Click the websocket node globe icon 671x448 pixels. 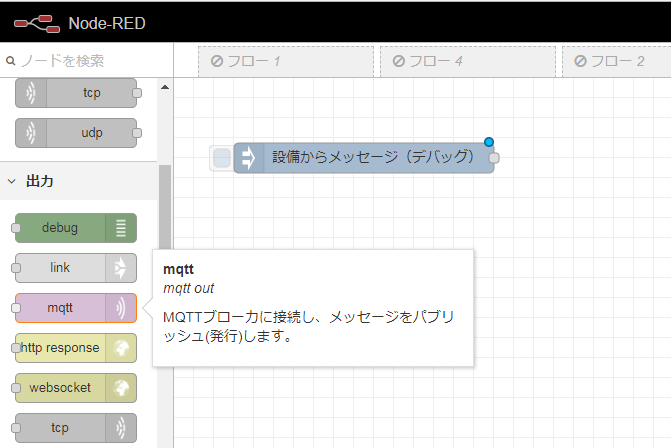121,388
